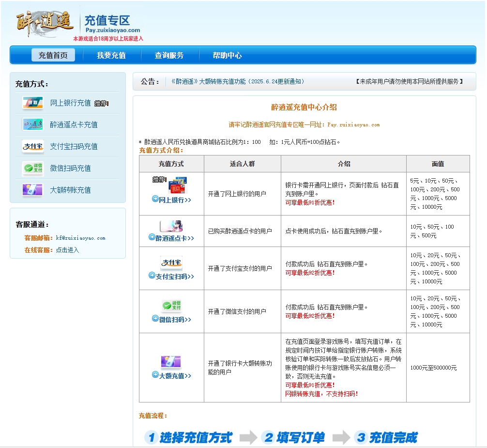This screenshot has height=448, width=487.
Task: Click the purple card image above 大额充值>>
Action: point(171,362)
